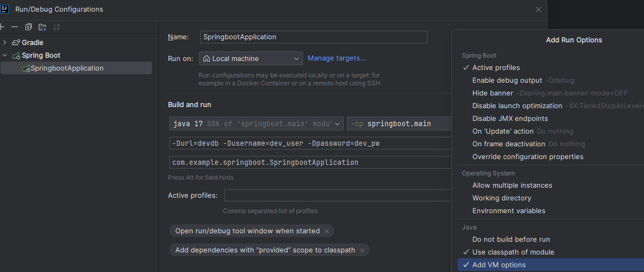Click the Build and run heading
The height and width of the screenshot is (272, 644).
(190, 104)
